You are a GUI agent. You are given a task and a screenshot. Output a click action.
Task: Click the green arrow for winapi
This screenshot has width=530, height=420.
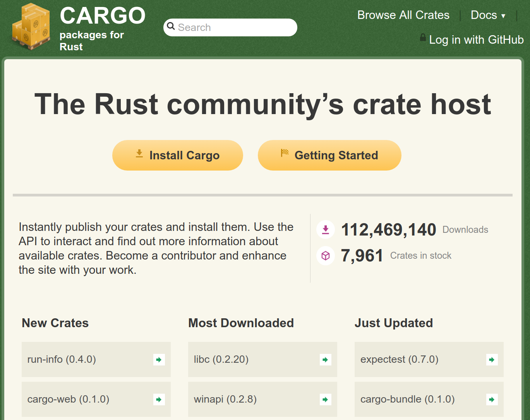click(325, 400)
